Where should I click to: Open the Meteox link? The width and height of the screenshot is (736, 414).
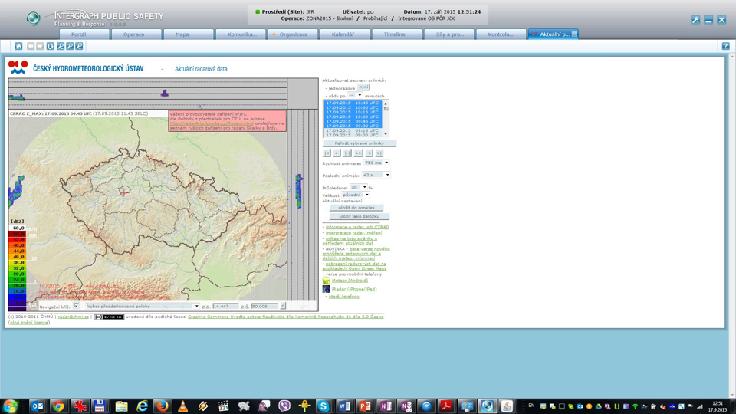coord(350,281)
